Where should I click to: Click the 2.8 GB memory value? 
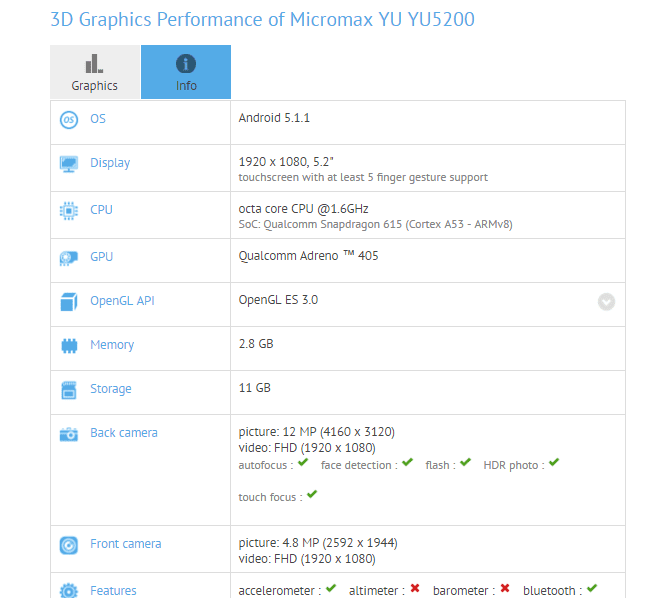tap(256, 344)
